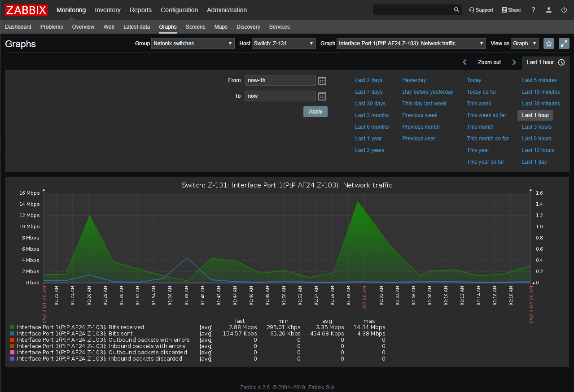This screenshot has height=392, width=574.
Task: Click the From time input field
Action: [280, 80]
